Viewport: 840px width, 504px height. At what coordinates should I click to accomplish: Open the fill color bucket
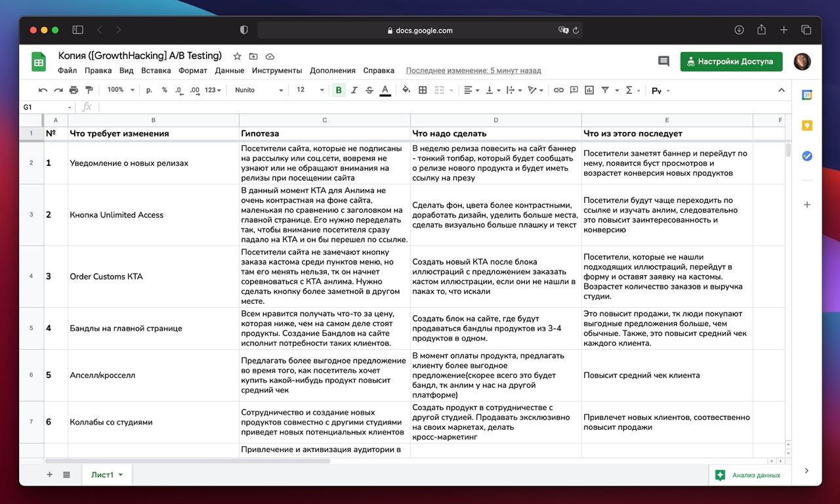[x=406, y=90]
